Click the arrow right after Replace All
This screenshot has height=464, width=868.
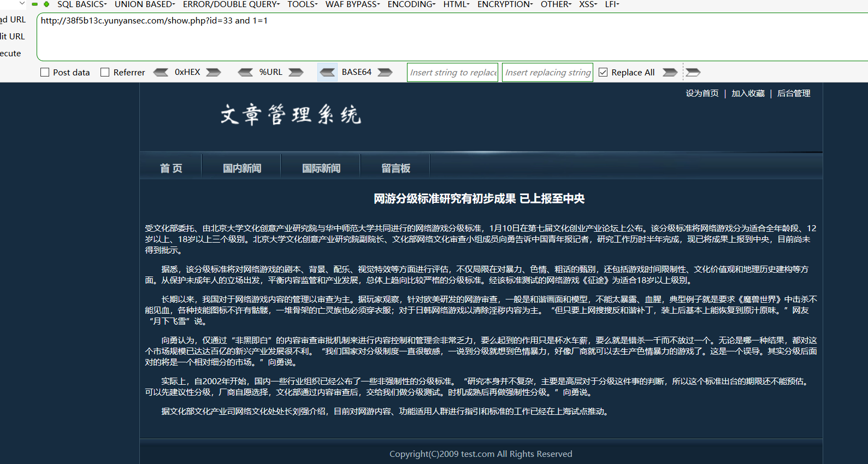(x=670, y=72)
